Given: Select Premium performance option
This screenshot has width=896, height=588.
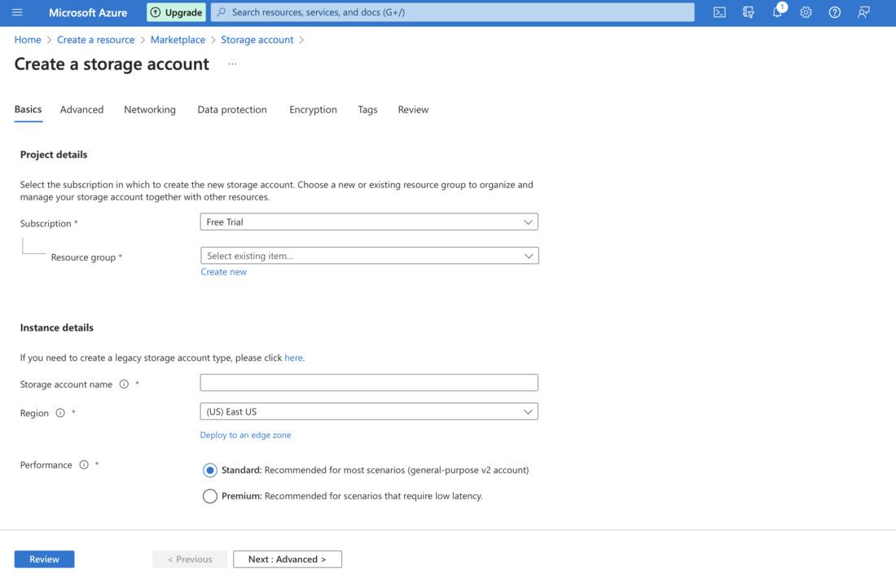Looking at the screenshot, I should [x=210, y=496].
